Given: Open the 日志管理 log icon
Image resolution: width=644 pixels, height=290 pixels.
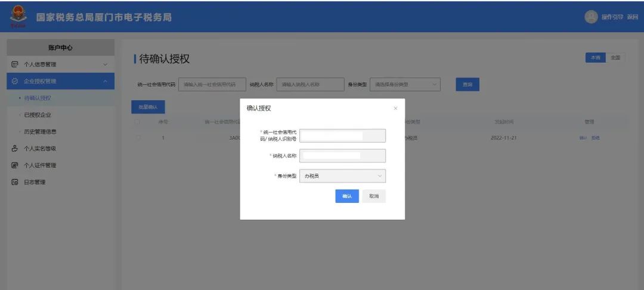Looking at the screenshot, I should [x=15, y=183].
